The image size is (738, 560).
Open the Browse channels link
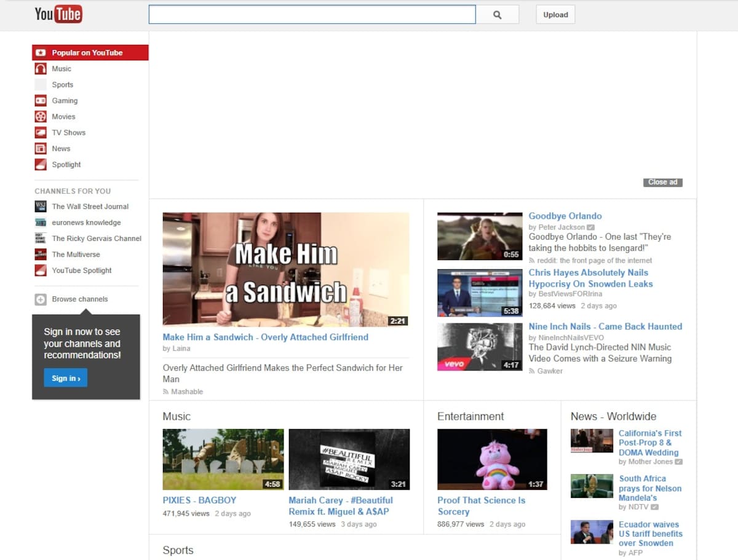80,299
